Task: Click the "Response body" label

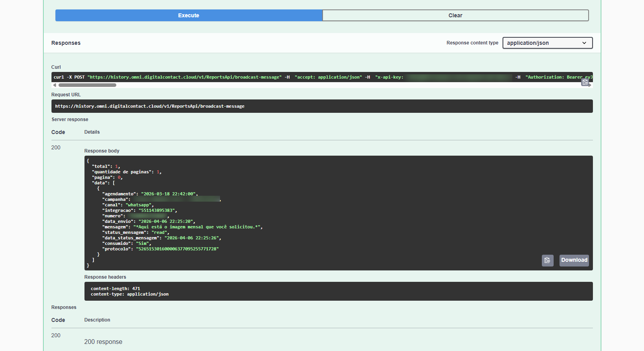Action: coord(102,151)
